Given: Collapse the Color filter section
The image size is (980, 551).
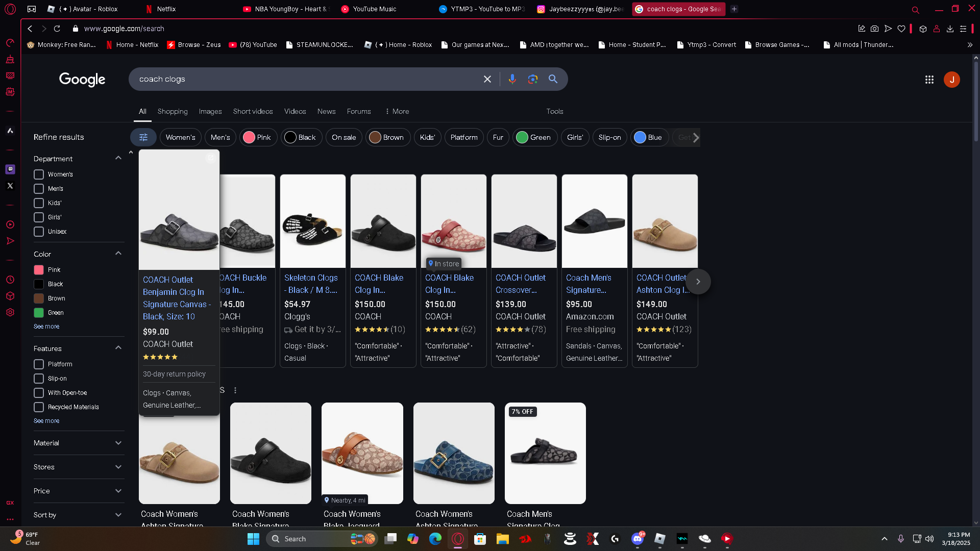Looking at the screenshot, I should pos(118,254).
